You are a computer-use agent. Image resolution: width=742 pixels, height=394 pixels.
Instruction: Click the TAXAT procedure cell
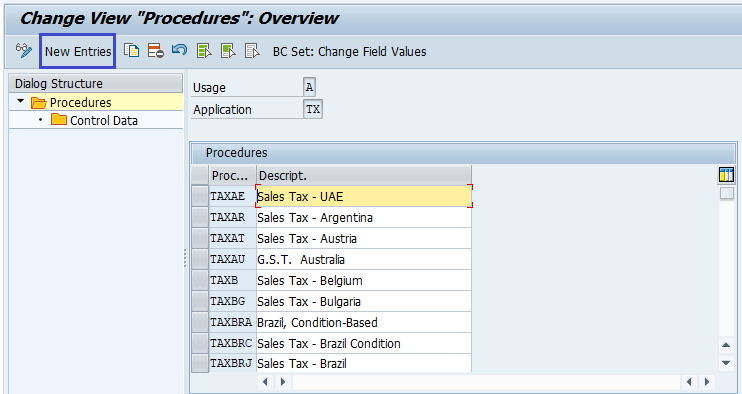[x=232, y=238]
